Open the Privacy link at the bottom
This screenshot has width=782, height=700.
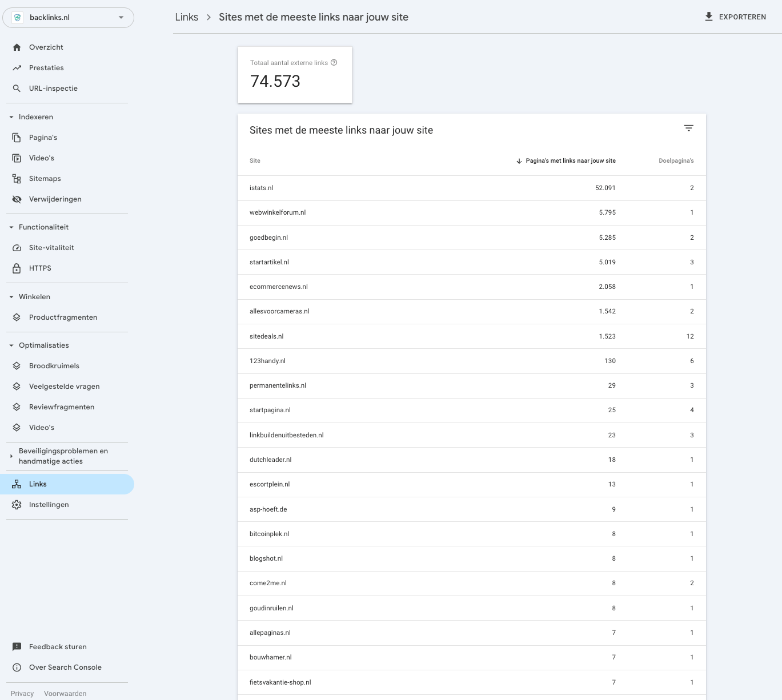22,693
